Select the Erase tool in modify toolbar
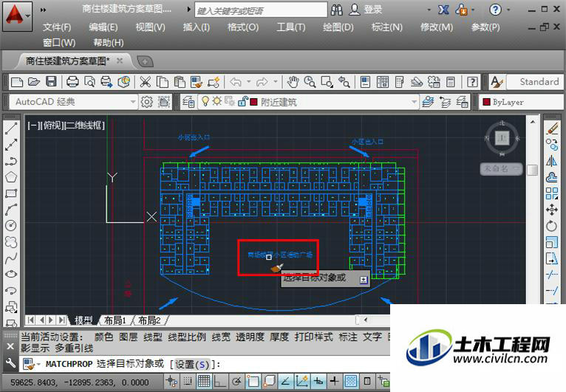Screen dimensions: 566x392 [552, 128]
